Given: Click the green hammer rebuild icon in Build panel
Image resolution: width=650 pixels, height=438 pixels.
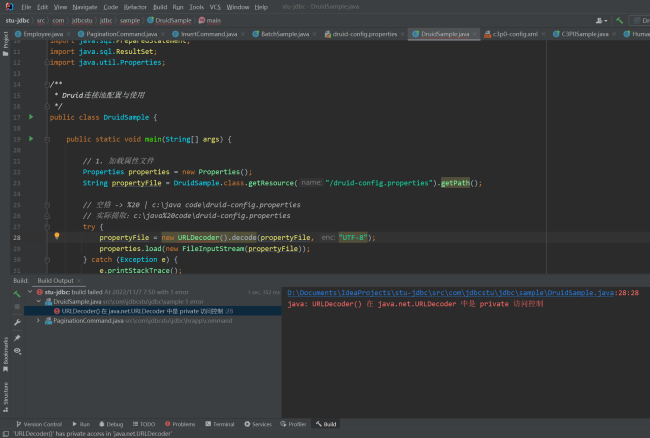Looking at the screenshot, I should tap(18, 291).
